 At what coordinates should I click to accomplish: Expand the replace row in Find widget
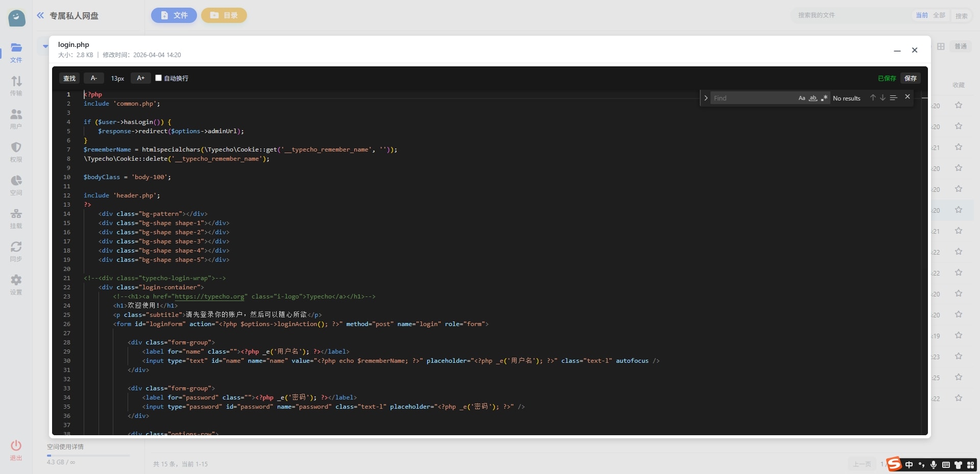point(705,98)
